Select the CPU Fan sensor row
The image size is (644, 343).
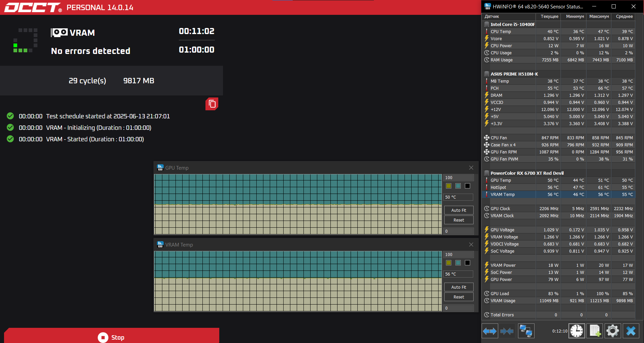559,138
